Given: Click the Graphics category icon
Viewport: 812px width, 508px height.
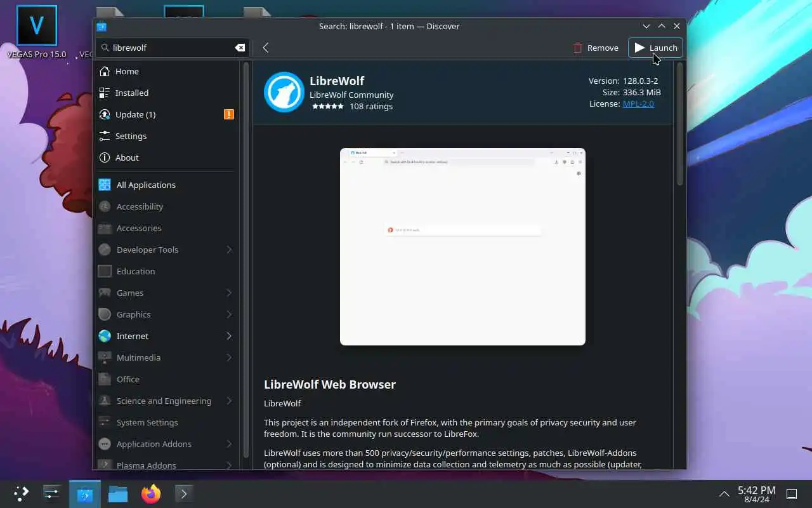Looking at the screenshot, I should click(x=105, y=314).
